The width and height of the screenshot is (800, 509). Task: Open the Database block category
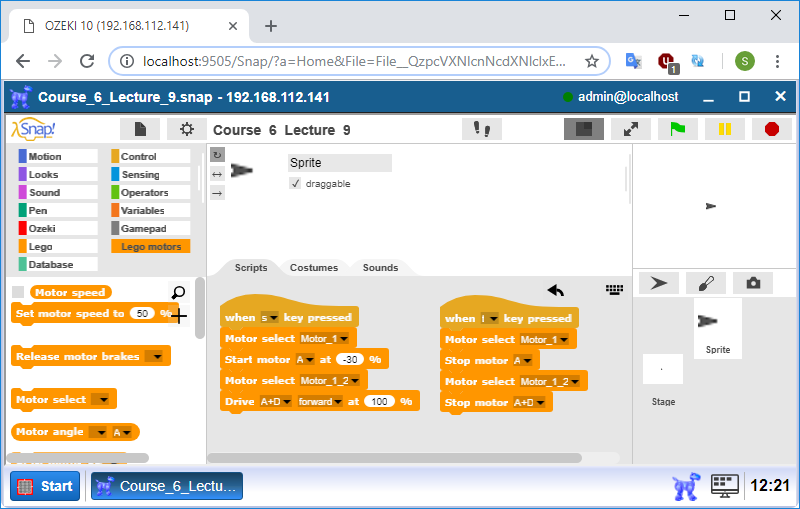[58, 264]
